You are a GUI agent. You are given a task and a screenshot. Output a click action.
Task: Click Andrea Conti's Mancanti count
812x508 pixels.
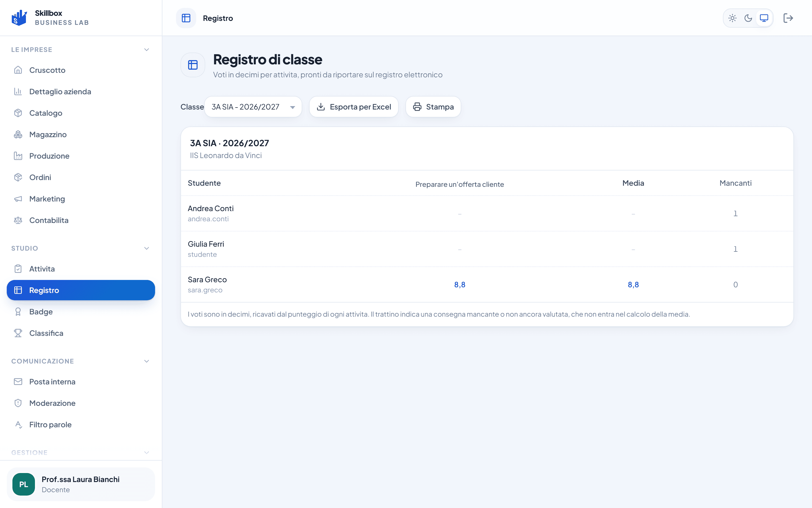pyautogui.click(x=736, y=213)
